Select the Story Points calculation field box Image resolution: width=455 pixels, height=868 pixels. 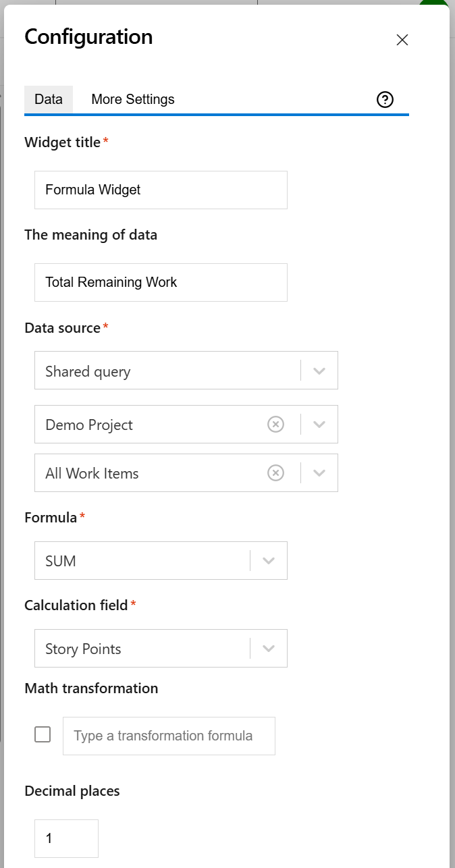click(x=135, y=648)
